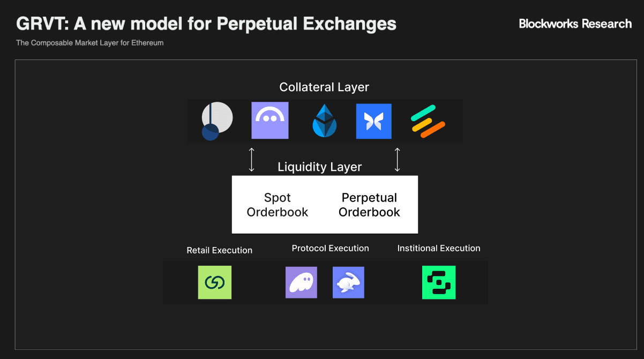Select the purple smiling face logo
The width and height of the screenshot is (644, 359).
tap(270, 121)
